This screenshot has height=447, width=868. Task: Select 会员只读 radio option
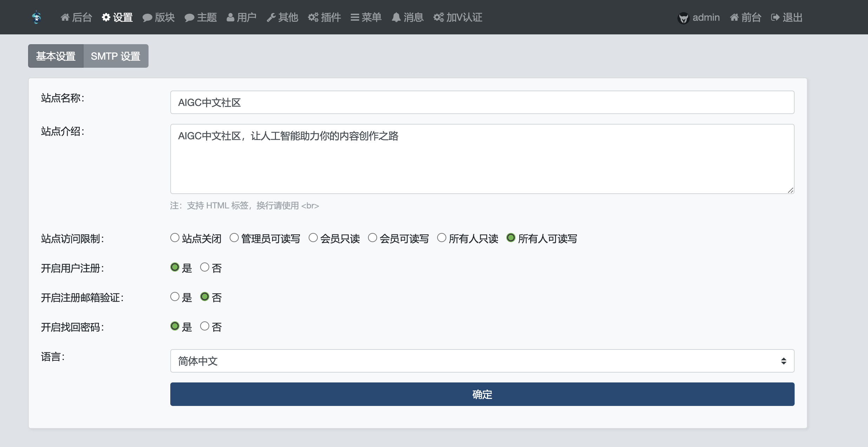(313, 238)
